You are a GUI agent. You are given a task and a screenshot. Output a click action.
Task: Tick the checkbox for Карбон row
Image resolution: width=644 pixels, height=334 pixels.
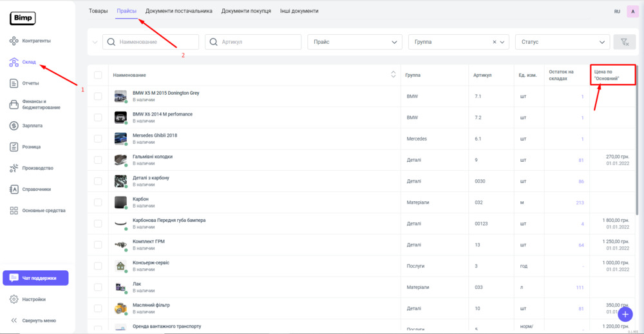pyautogui.click(x=98, y=202)
